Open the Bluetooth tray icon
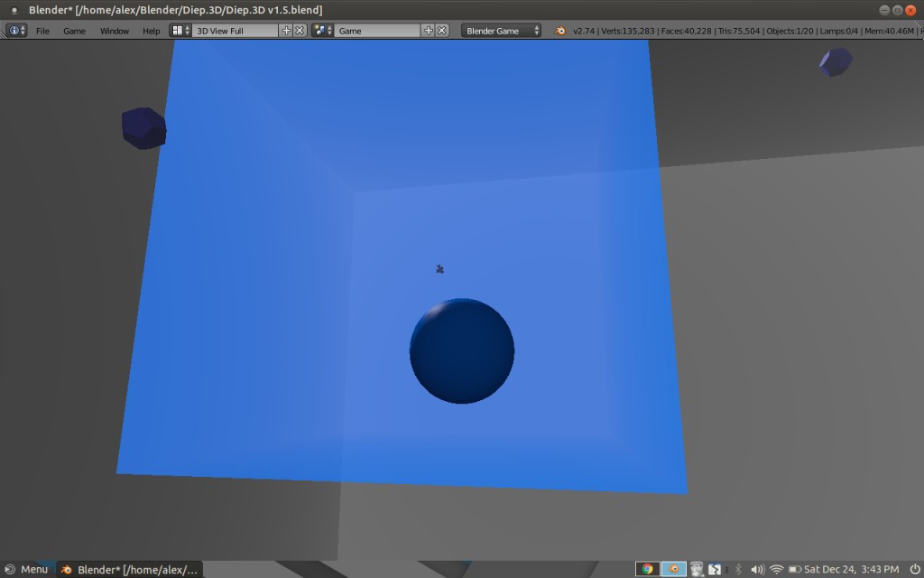This screenshot has width=924, height=578. point(738,568)
